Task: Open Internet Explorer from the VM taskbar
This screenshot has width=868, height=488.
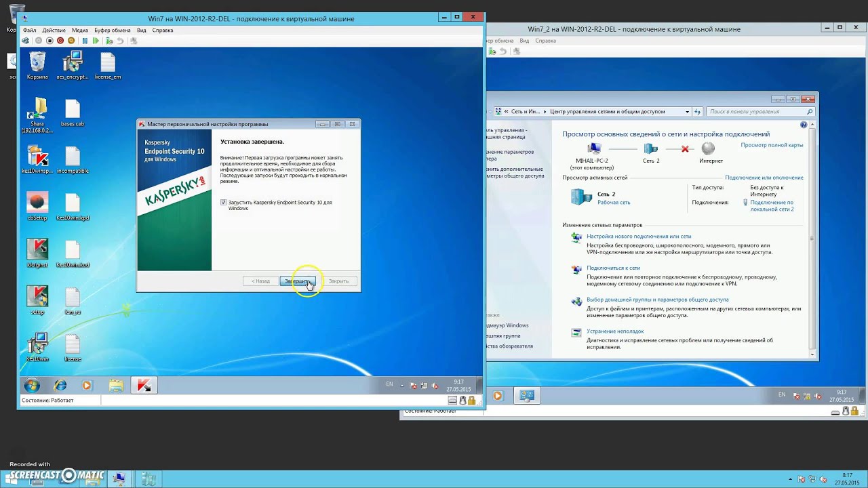Action: click(x=60, y=386)
